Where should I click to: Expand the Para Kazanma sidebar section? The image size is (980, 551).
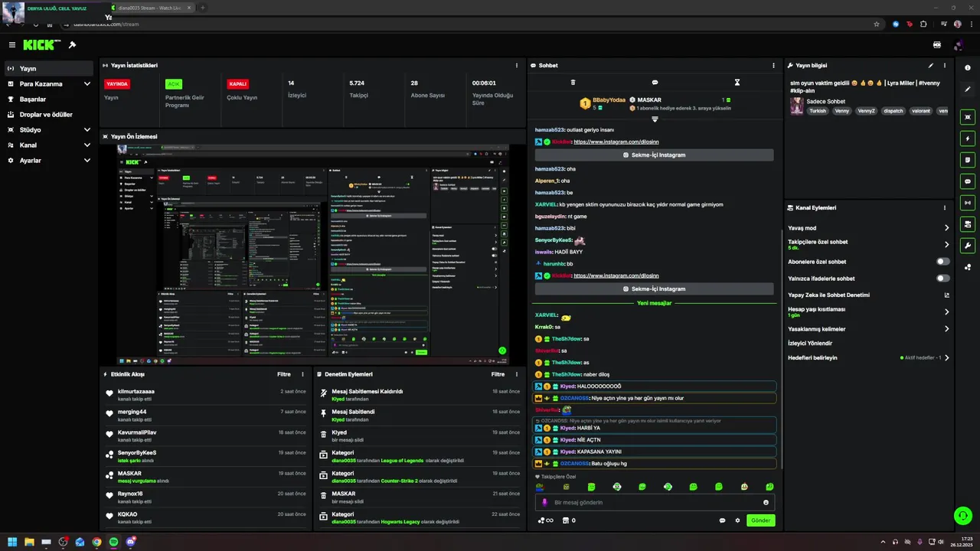click(87, 84)
